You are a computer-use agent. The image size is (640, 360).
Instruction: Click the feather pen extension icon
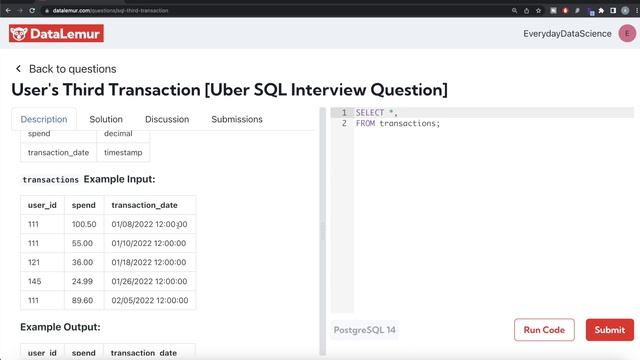click(x=577, y=11)
